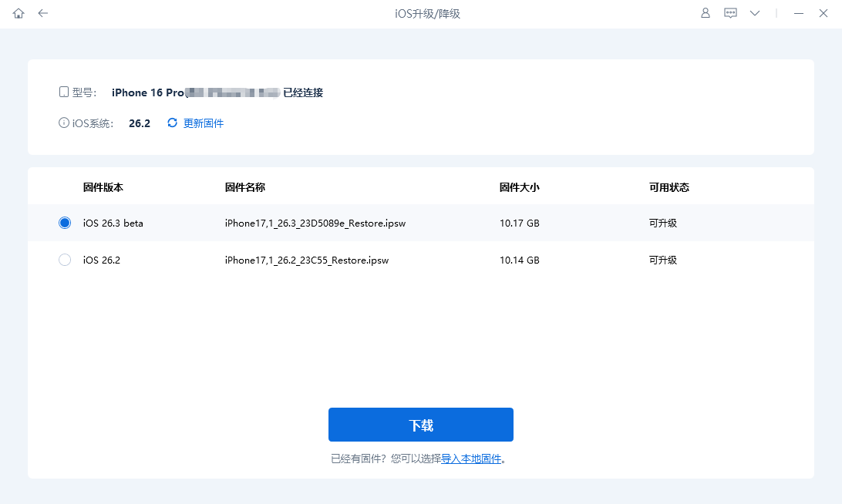The image size is (842, 504).
Task: Select the iOS 26.2 firmware radio button
Action: click(x=64, y=260)
